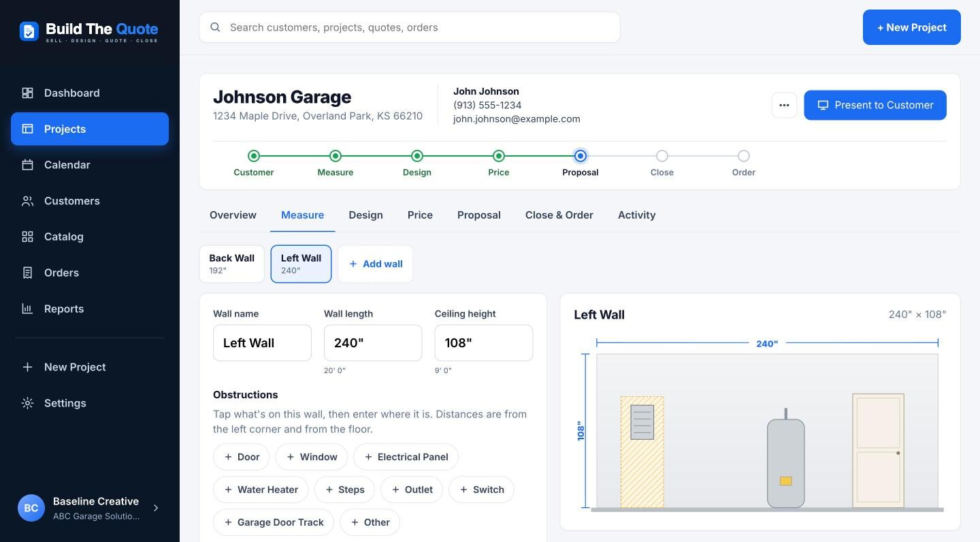Open the Close & Order tab
The height and width of the screenshot is (542, 980).
[559, 215]
